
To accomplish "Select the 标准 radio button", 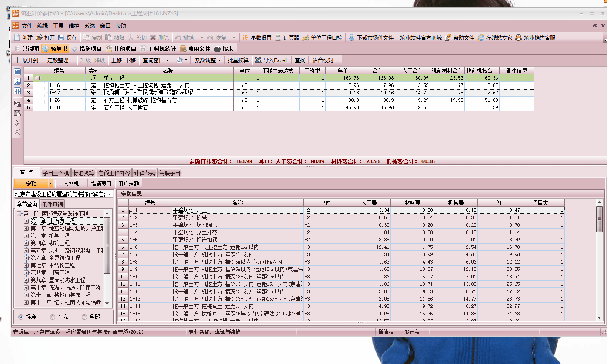I will point(21,317).
